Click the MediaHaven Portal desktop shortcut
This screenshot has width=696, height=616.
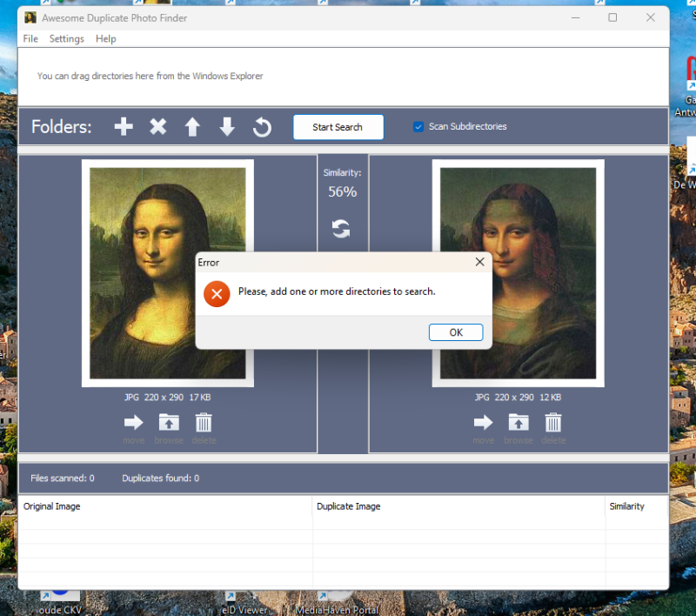point(337,604)
